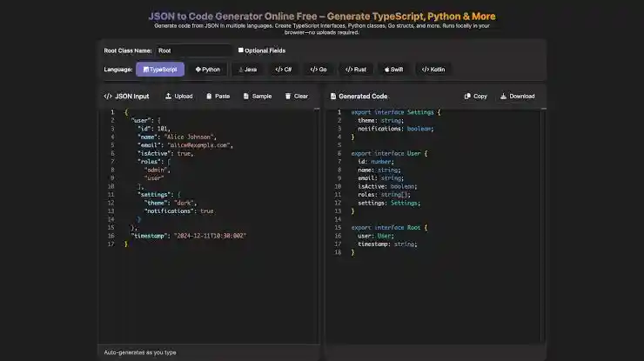Click the "roles: string[];" generated line

click(384, 194)
